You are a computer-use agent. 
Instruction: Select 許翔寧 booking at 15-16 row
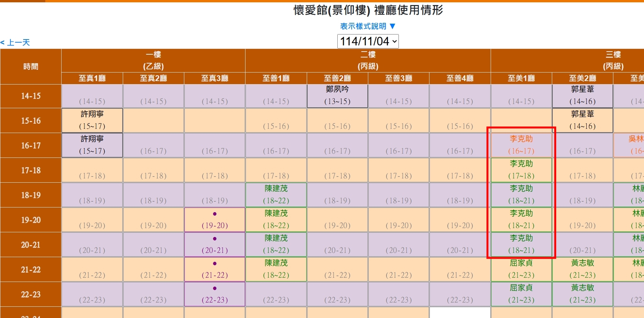pyautogui.click(x=92, y=120)
